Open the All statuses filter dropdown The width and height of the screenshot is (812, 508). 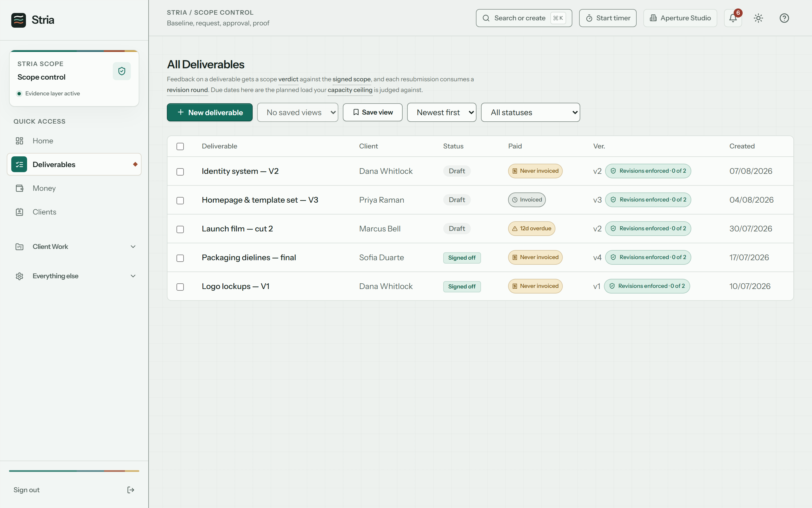click(x=530, y=112)
